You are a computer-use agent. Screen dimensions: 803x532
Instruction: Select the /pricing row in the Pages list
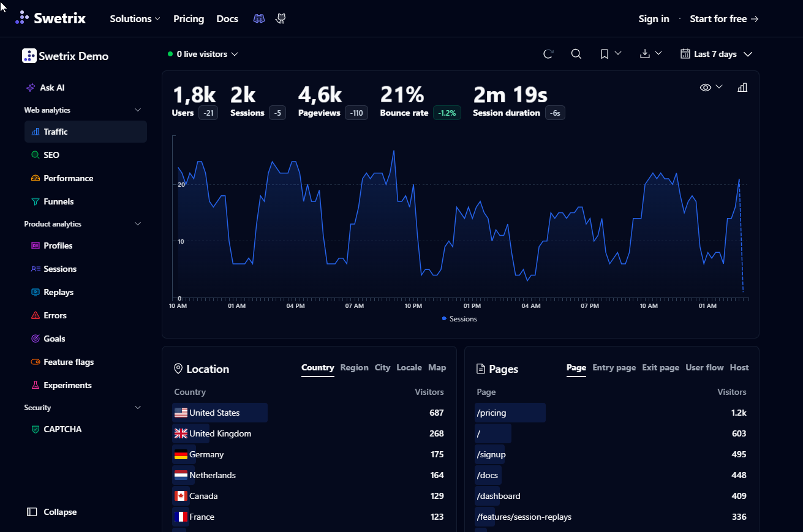612,413
